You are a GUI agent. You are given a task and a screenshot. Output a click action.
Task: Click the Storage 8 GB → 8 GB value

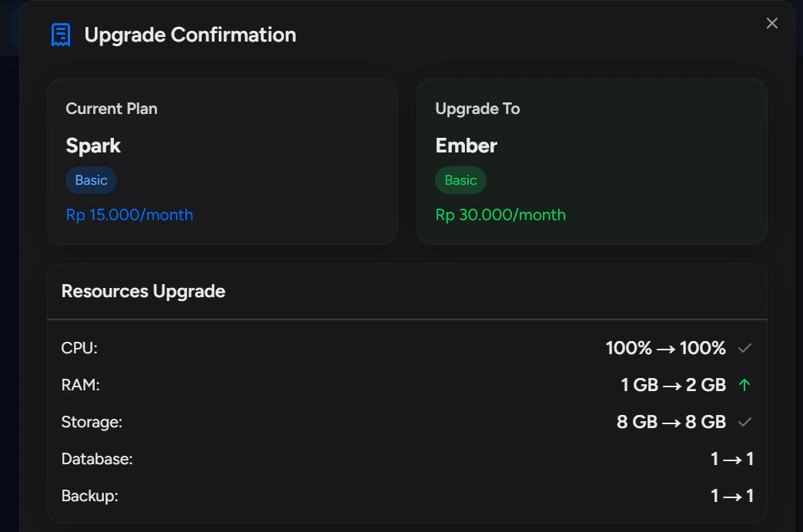pos(671,422)
